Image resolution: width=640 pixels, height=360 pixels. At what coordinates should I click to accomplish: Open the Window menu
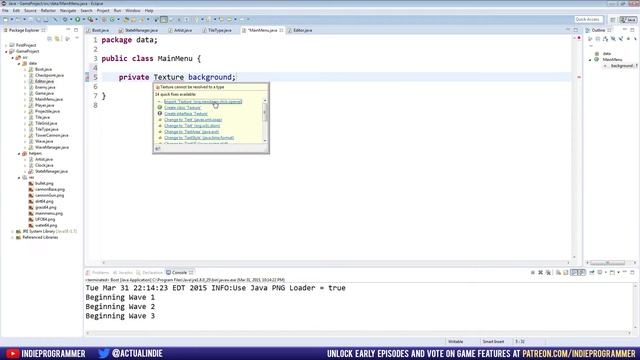133,11
